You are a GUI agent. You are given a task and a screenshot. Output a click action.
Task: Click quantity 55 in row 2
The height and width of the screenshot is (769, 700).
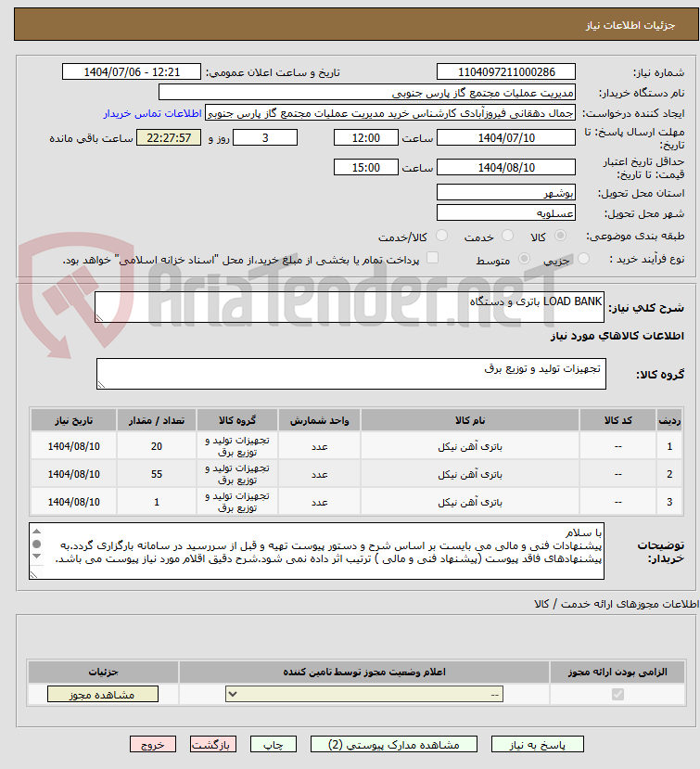(x=157, y=474)
